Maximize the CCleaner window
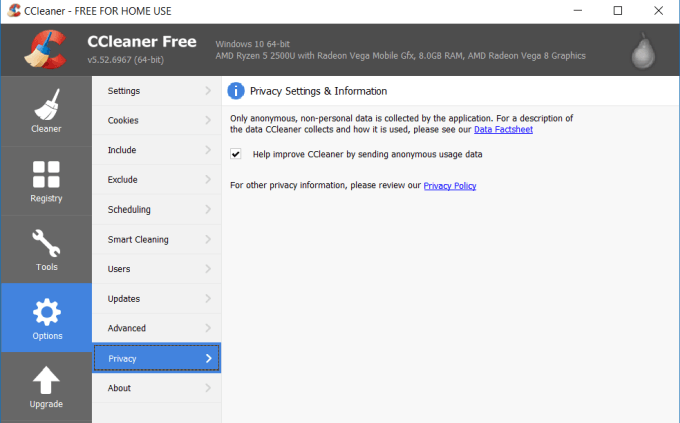 618,10
